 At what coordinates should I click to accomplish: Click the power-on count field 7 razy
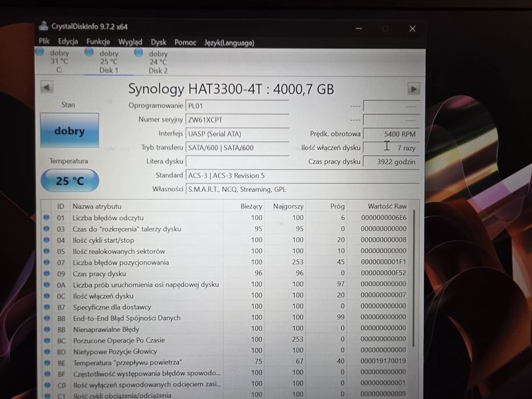(391, 148)
